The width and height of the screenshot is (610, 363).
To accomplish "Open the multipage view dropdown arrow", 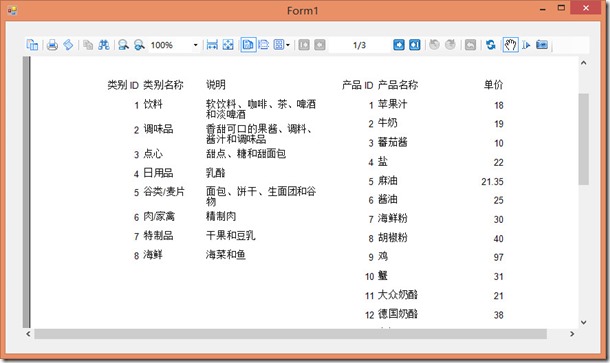I will pyautogui.click(x=288, y=45).
